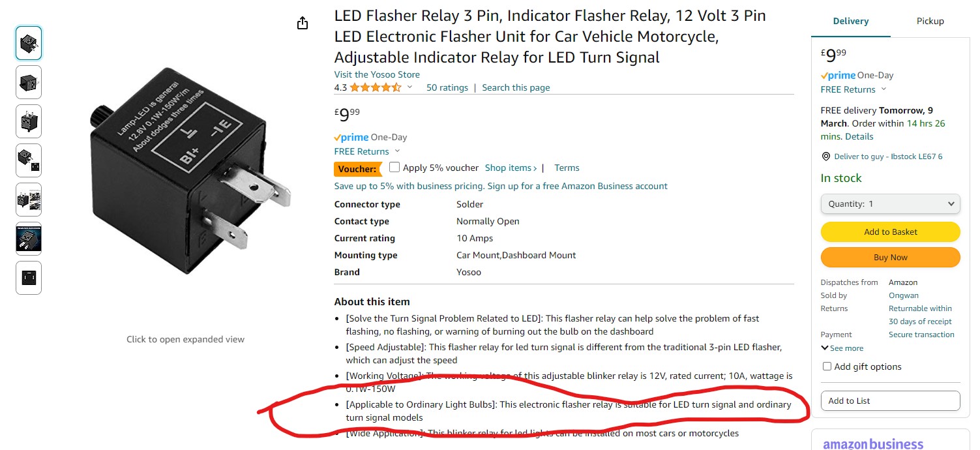Tick the Apply 5% voucher checkbox
The height and width of the screenshot is (450, 980).
[x=394, y=167]
